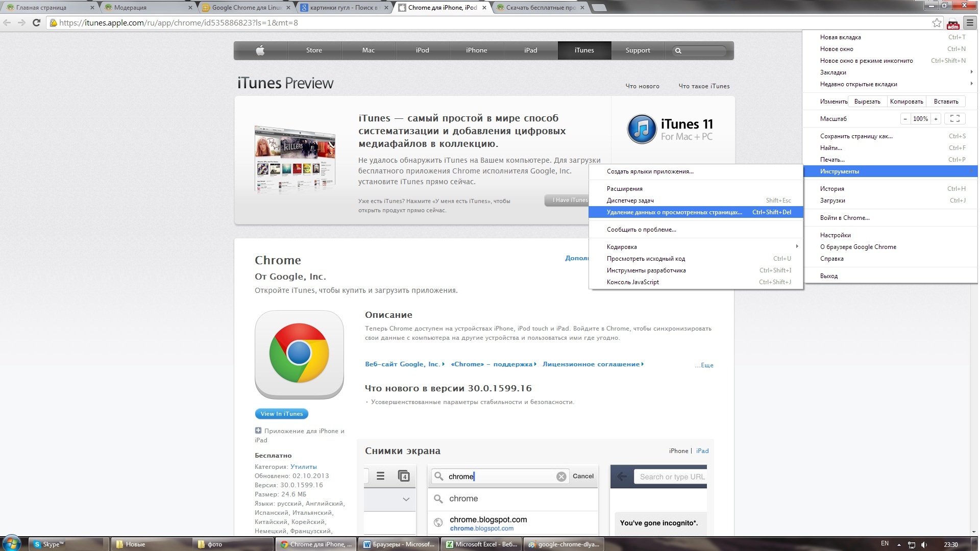Select 'История' menu item

(x=891, y=188)
